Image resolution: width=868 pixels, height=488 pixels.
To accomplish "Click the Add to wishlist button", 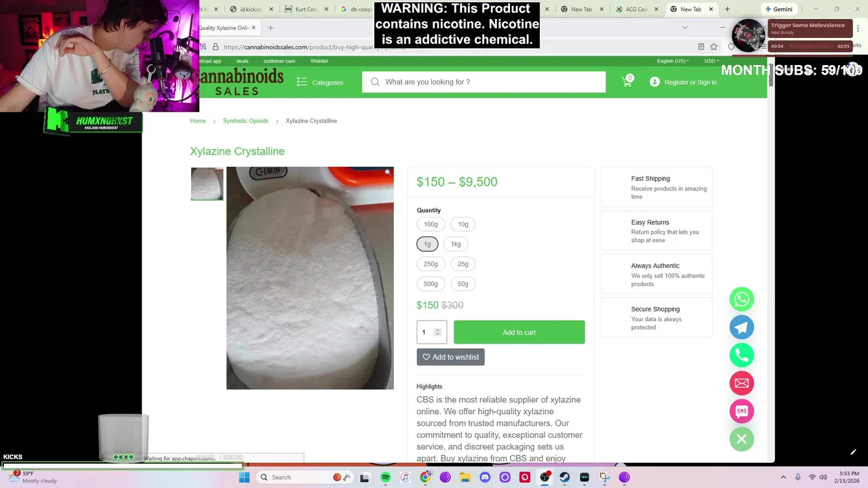I will 450,357.
